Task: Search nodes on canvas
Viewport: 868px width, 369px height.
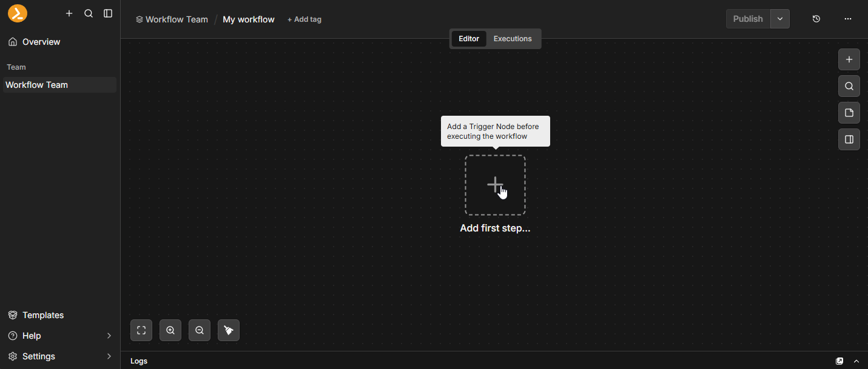Action: (849, 86)
